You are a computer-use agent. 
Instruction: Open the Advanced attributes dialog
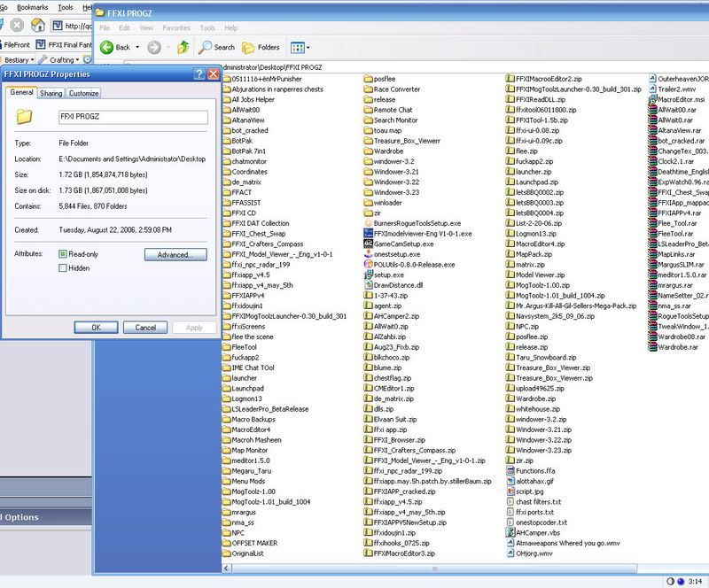pos(175,255)
